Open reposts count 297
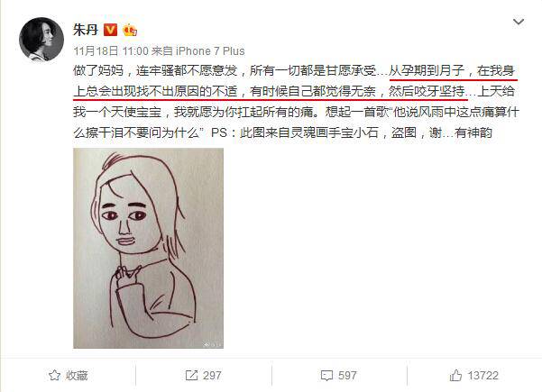 (212, 376)
